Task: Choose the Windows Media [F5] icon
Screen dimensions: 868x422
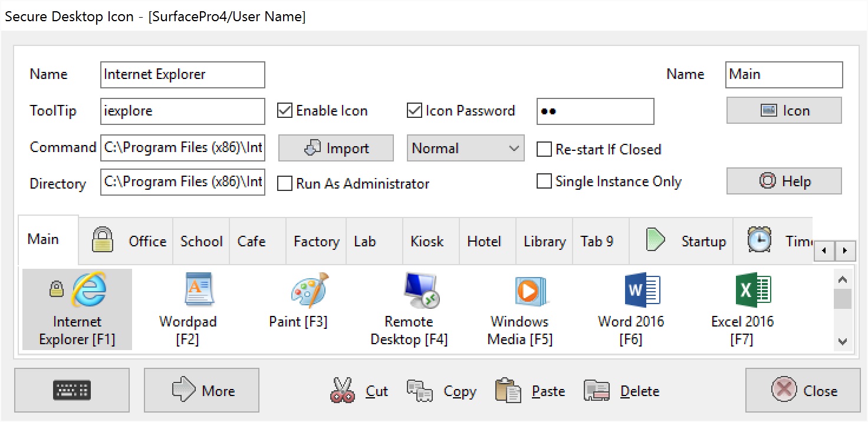Action: point(530,291)
